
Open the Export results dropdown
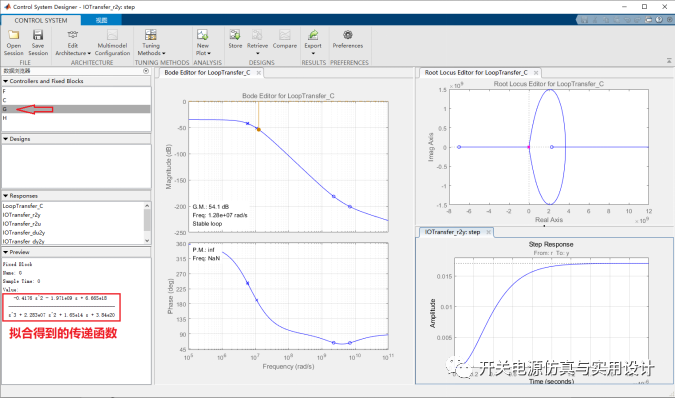pyautogui.click(x=313, y=43)
